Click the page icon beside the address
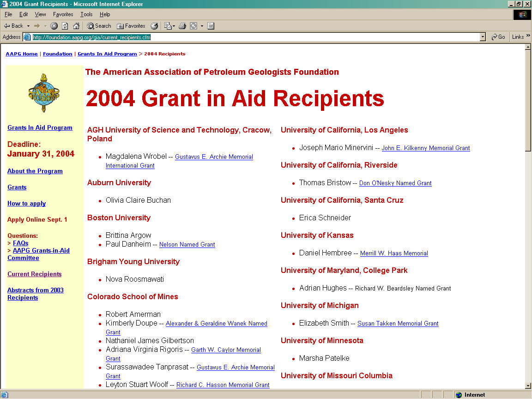532x399 pixels. 27,37
